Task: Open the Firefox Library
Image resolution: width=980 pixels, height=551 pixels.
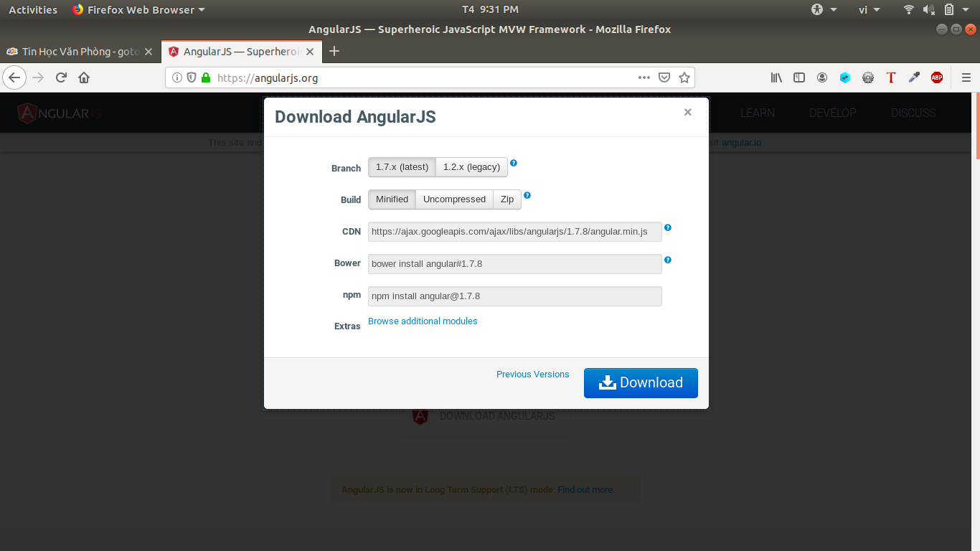Action: pos(776,77)
